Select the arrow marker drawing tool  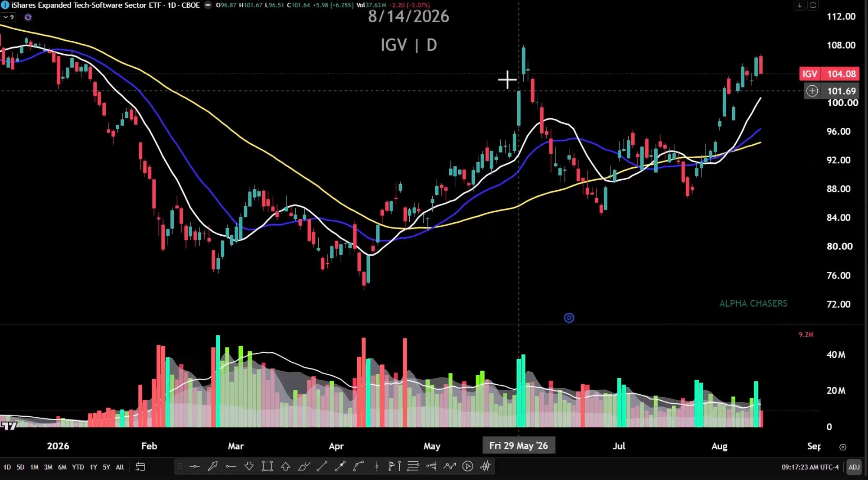coord(212,467)
